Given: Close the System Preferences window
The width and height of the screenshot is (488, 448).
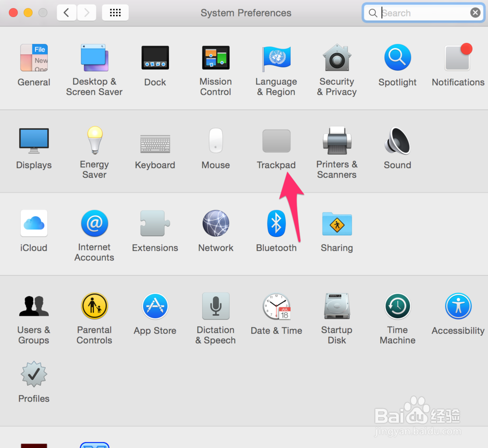Looking at the screenshot, I should 13,13.
